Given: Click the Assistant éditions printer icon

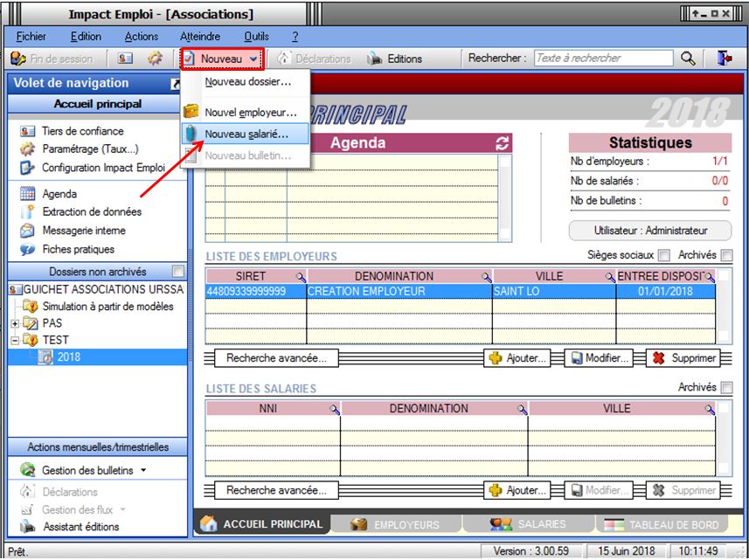Looking at the screenshot, I should coord(28,527).
